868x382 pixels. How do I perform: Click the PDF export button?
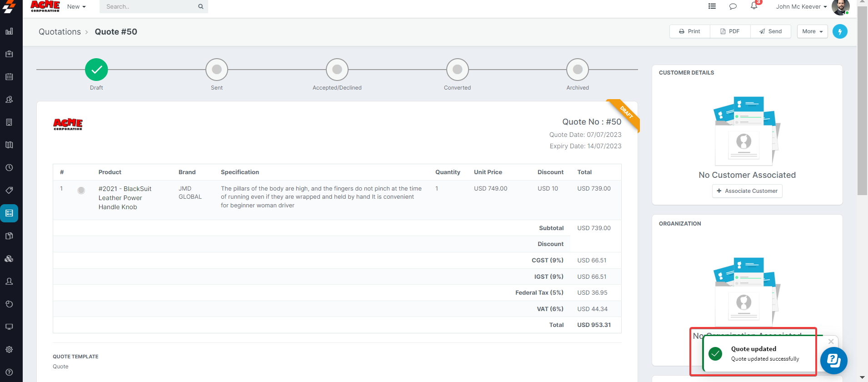pos(730,31)
